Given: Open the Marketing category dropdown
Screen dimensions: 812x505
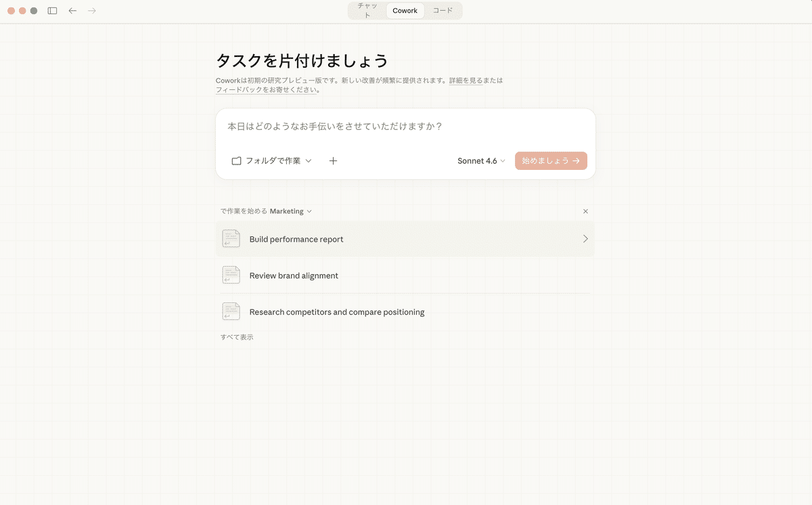Looking at the screenshot, I should click(x=290, y=211).
